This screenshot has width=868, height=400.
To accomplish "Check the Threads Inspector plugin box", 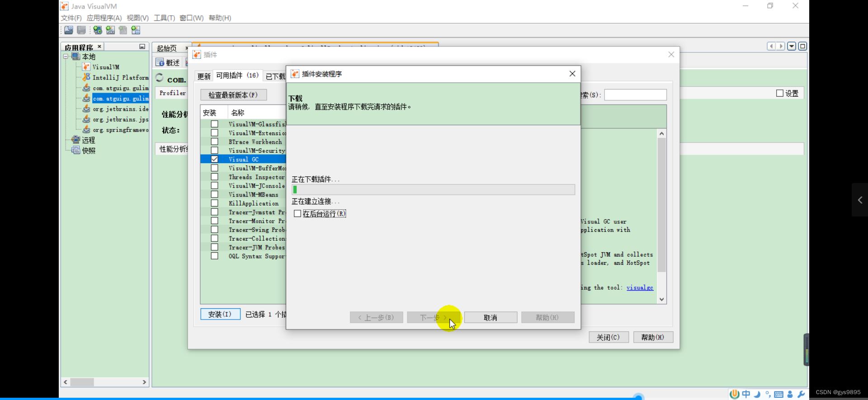I will coord(215,177).
